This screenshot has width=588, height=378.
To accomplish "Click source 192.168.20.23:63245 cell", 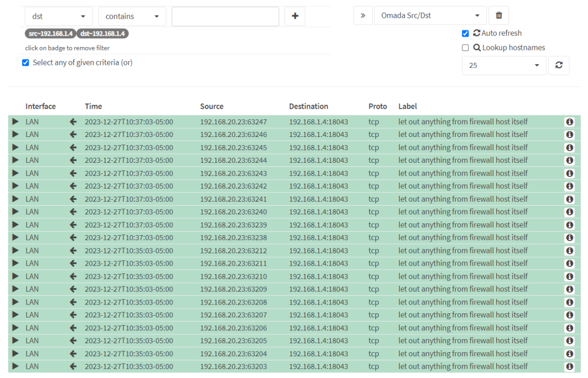I will point(233,148).
